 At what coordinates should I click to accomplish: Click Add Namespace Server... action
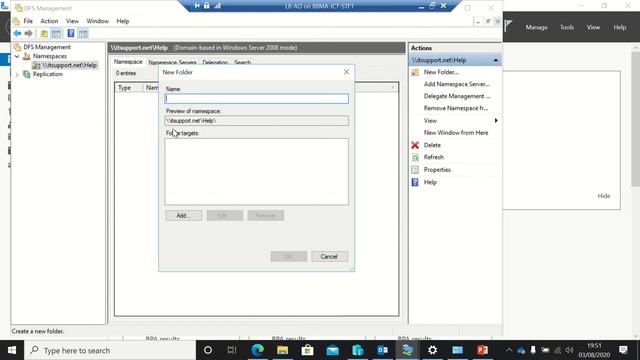[x=456, y=84]
